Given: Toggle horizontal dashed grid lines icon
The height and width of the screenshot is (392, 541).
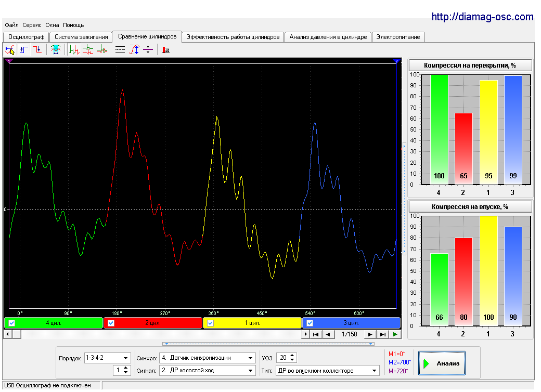Looking at the screenshot, I should (x=120, y=50).
